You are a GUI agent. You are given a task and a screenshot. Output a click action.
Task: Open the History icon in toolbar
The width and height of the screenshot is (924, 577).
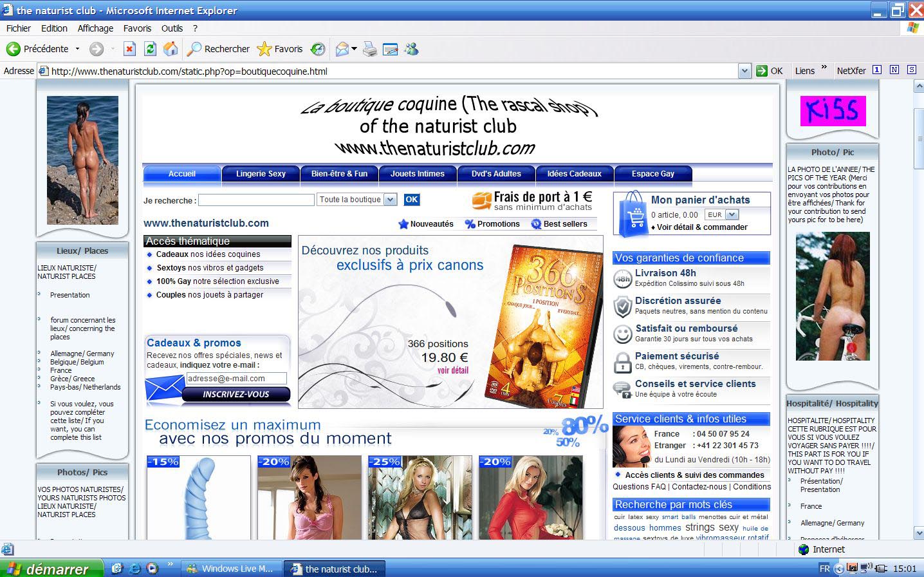318,49
